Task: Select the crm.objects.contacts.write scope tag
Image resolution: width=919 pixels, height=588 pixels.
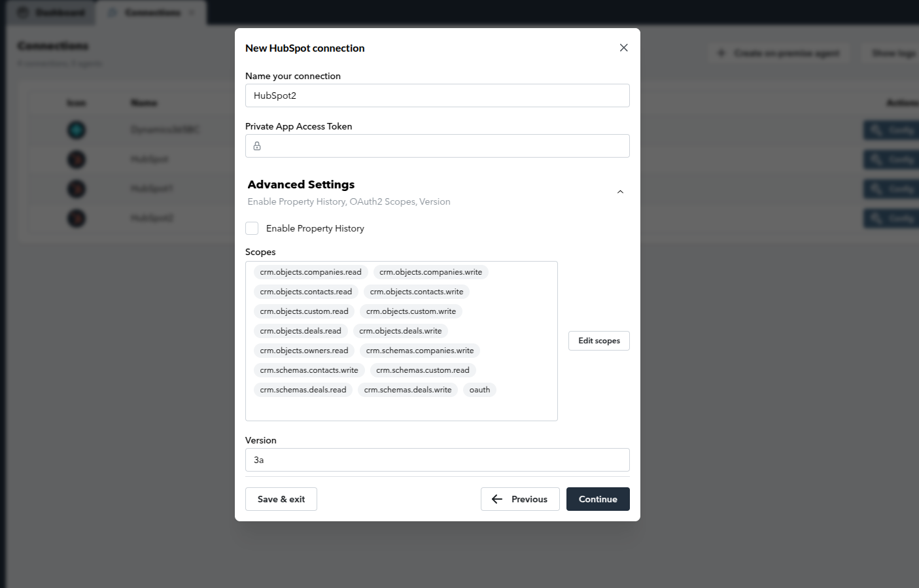Action: pyautogui.click(x=417, y=292)
